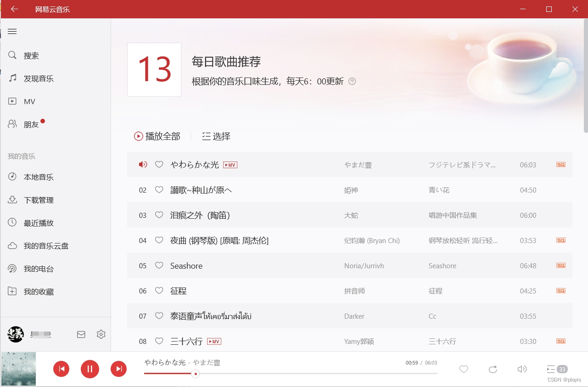
Task: Change the loop playback mode
Action: pyautogui.click(x=493, y=369)
